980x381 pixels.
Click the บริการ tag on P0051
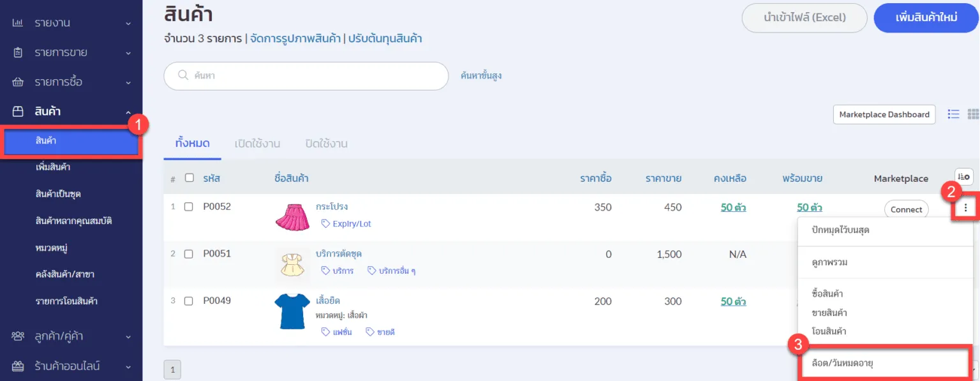point(338,271)
